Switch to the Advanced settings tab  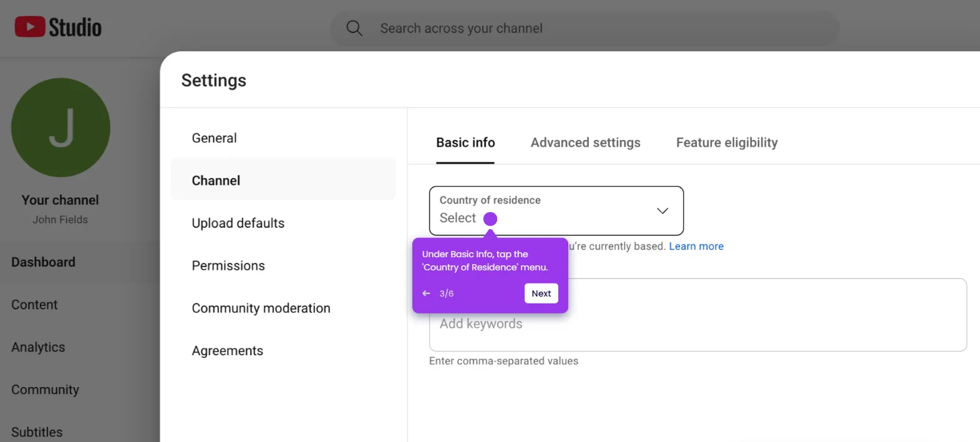pyautogui.click(x=585, y=142)
